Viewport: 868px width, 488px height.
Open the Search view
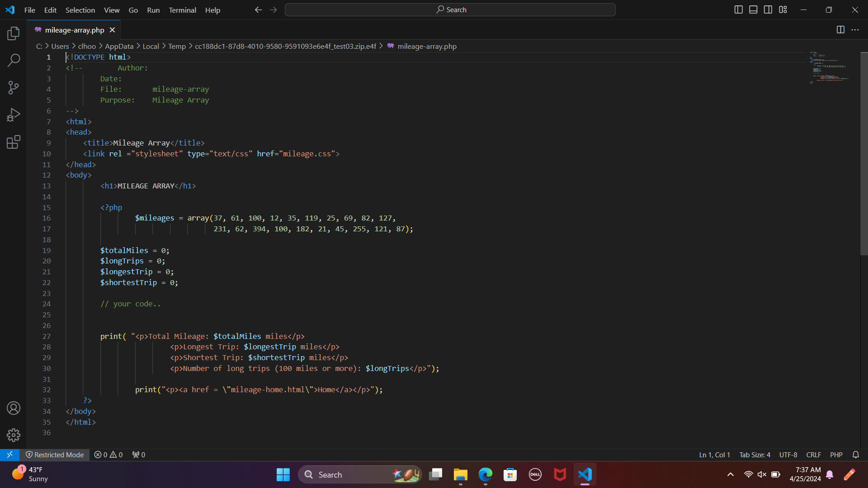tap(13, 60)
